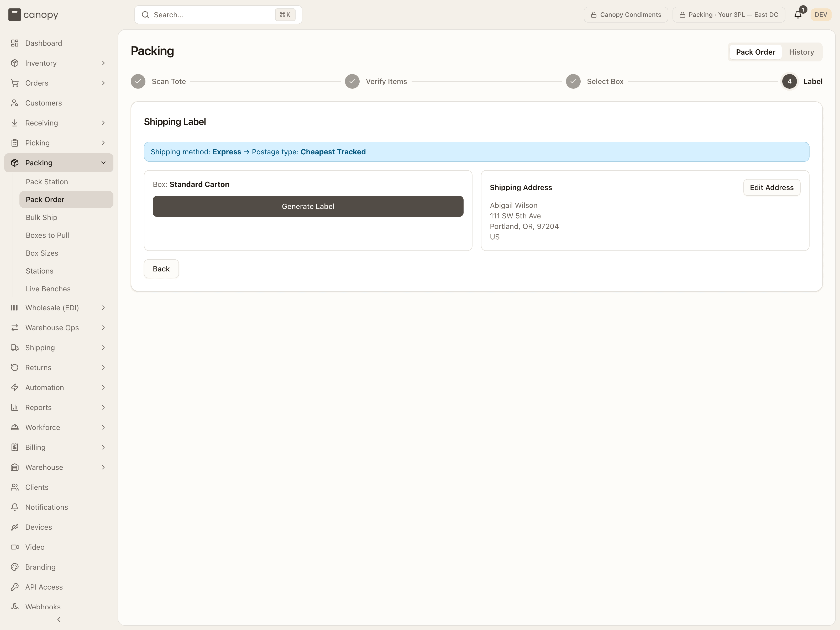The image size is (840, 630).
Task: Click the API Access key icon
Action: pos(15,587)
